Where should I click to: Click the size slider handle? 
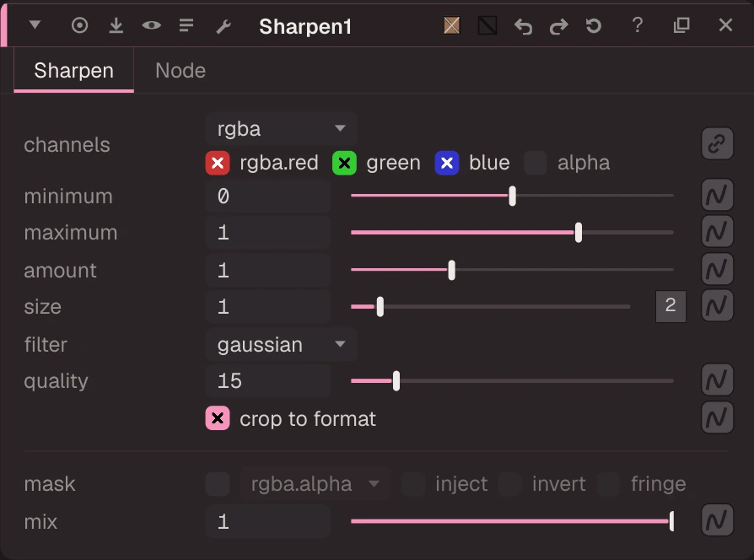[380, 307]
